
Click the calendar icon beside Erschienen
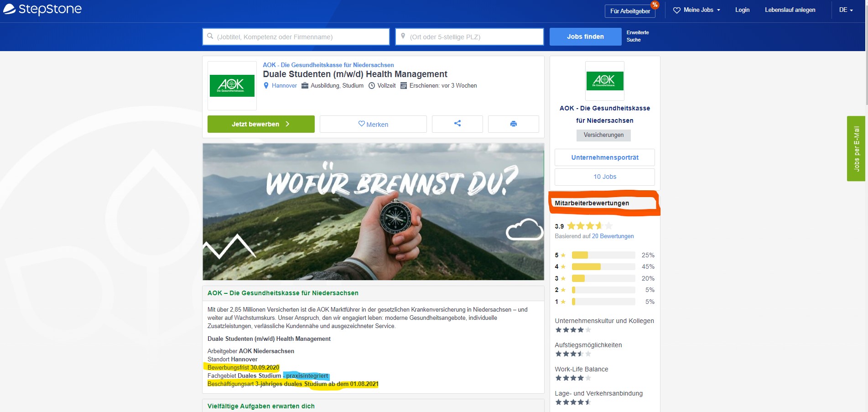coord(404,86)
